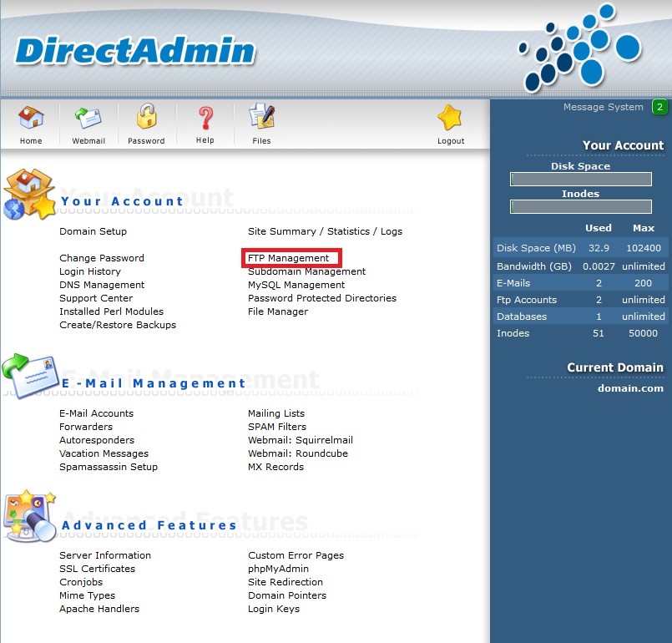This screenshot has width=672, height=643.
Task: View Server Information
Action: [105, 555]
